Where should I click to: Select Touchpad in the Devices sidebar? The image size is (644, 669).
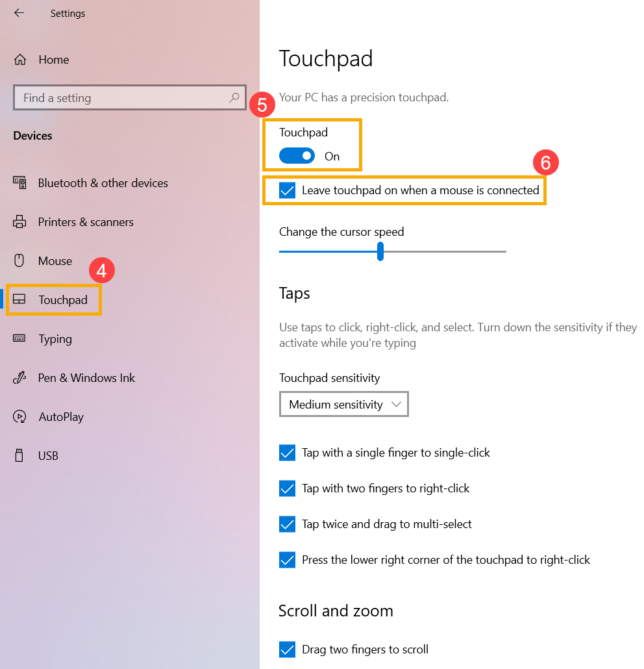click(x=62, y=300)
